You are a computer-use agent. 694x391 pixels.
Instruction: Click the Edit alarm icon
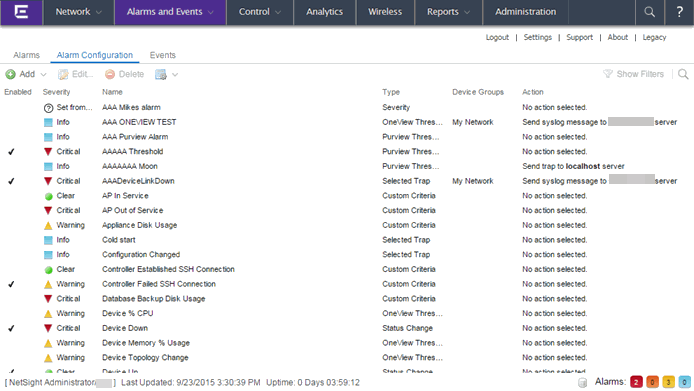click(63, 74)
